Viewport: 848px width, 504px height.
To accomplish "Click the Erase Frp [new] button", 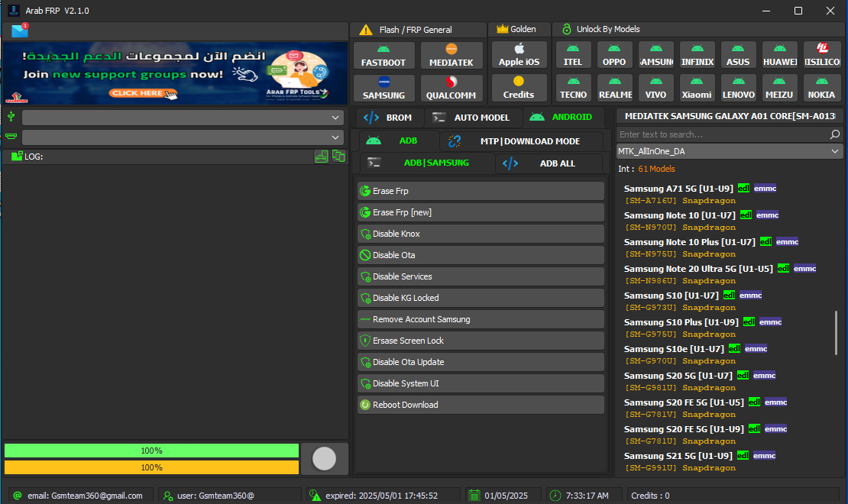I will pos(481,212).
